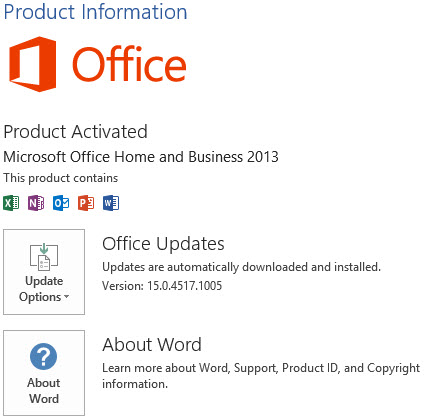This screenshot has height=419, width=428.
Task: Click the Product Activated text
Action: tap(76, 132)
